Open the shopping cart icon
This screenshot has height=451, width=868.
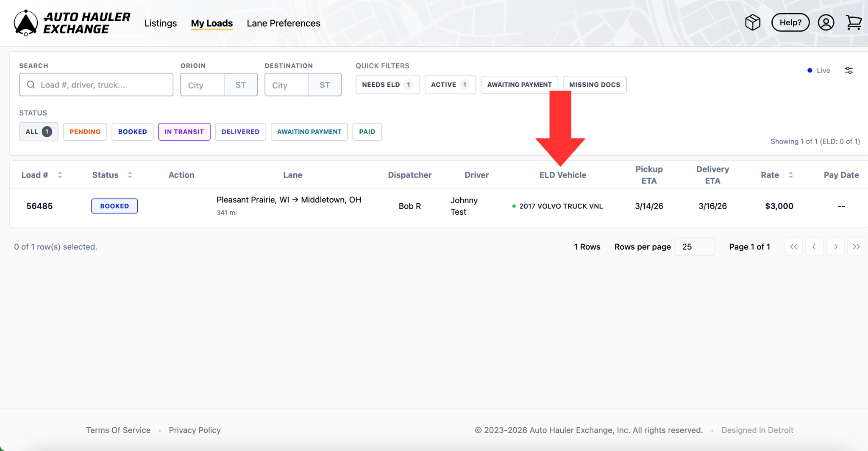(x=854, y=22)
